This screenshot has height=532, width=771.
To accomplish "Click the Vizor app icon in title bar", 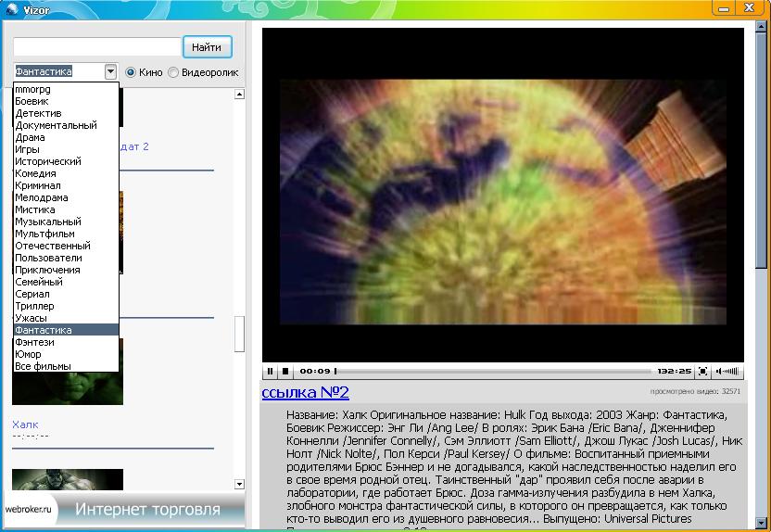I will point(12,9).
